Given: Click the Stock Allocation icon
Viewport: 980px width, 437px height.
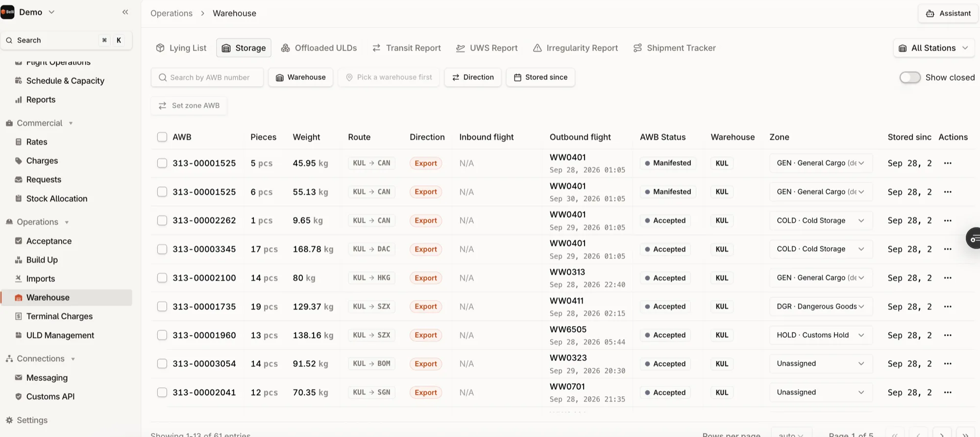Looking at the screenshot, I should [x=19, y=199].
